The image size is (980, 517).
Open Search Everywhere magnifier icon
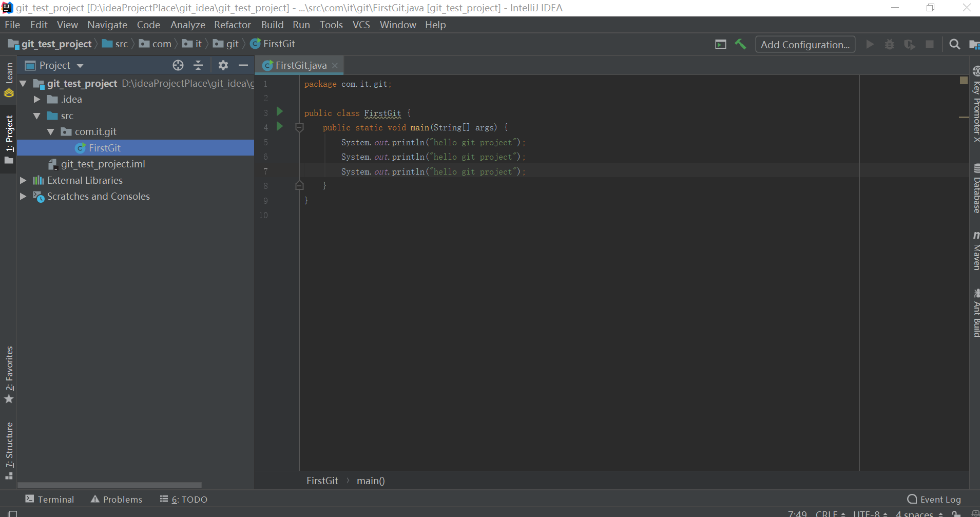pyautogui.click(x=954, y=44)
